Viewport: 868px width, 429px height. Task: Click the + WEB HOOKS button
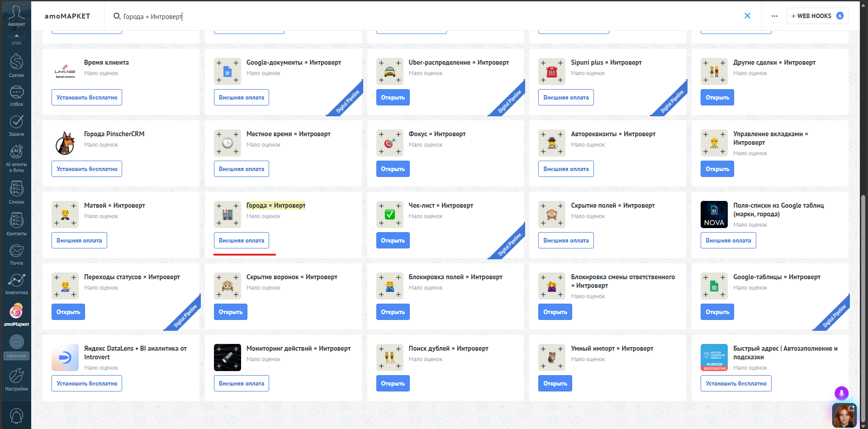coord(817,16)
